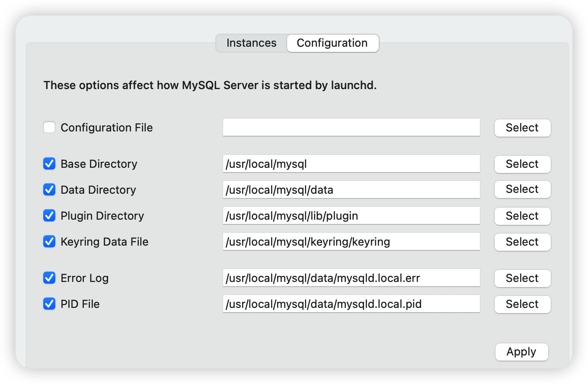The width and height of the screenshot is (588, 384).
Task: Click Select for Plugin Directory
Action: coord(522,216)
